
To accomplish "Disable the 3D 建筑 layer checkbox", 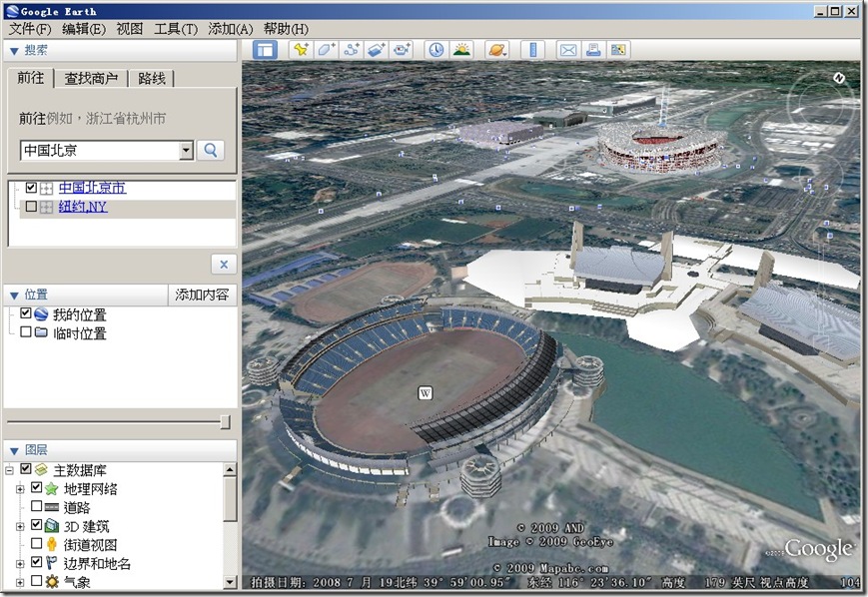I will (x=37, y=524).
